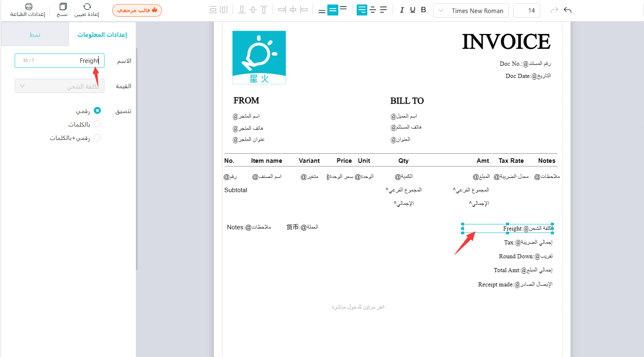Click the copy (نسخ) icon
The height and width of the screenshot is (357, 644).
point(63,7)
